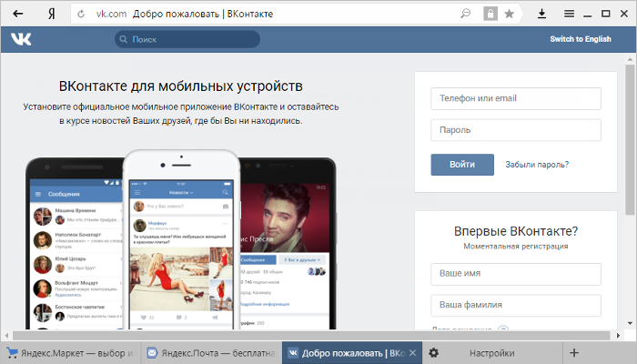Screen dimensions: 637x364
Task: Click the Моментальная регистрация text
Action: (x=516, y=247)
